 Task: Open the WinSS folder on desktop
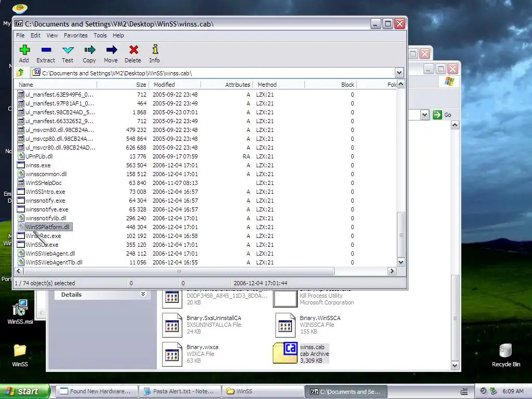tap(20, 351)
